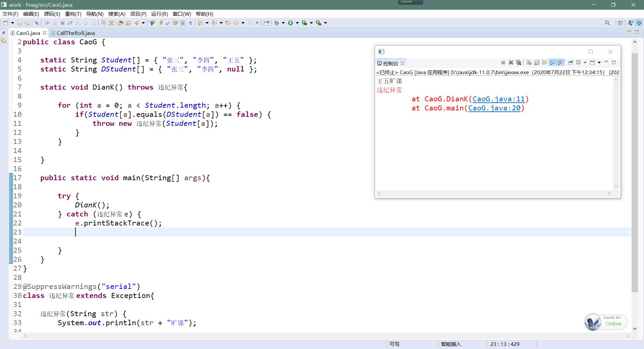Screen dimensions: 644x349
Task: Click the top-right search magnifier icon
Action: click(607, 23)
